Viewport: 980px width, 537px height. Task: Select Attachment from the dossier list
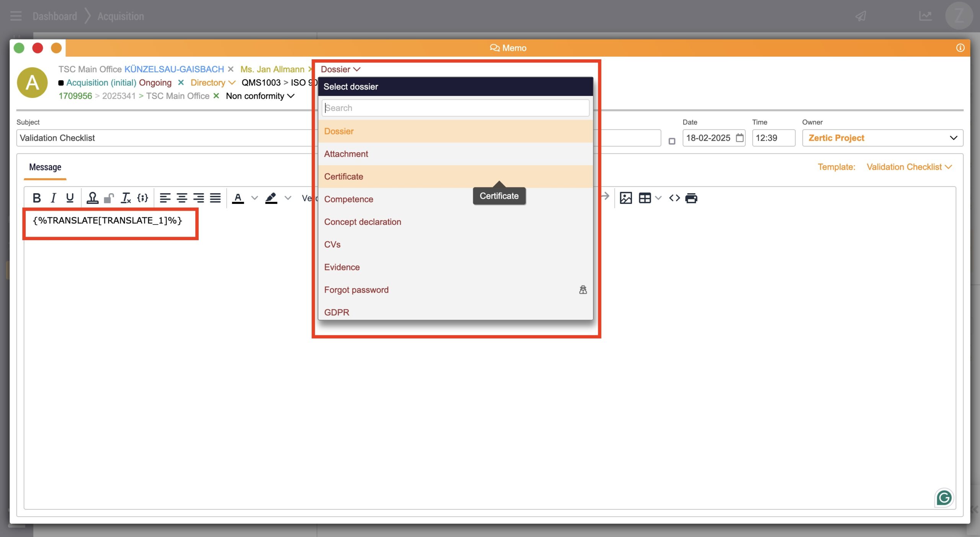pos(346,154)
